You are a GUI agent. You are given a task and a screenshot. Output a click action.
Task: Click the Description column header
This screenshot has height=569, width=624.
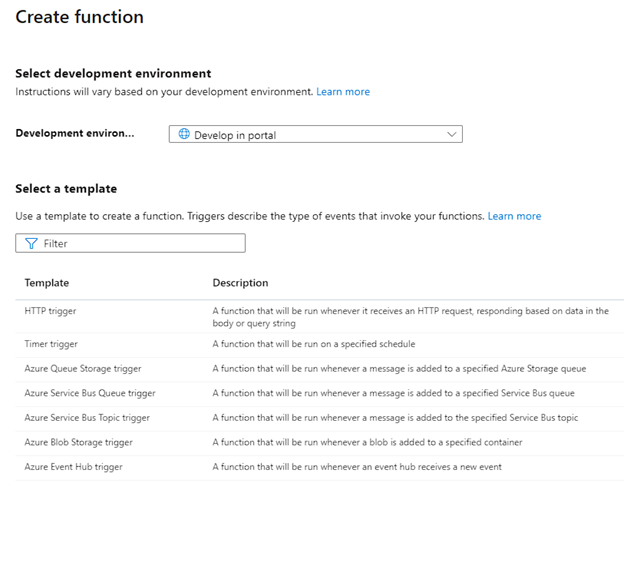pos(240,283)
